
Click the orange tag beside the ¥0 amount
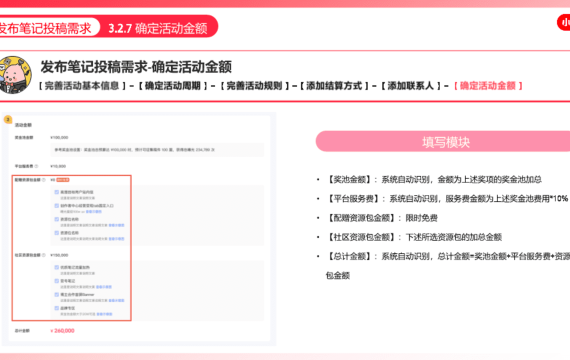pyautogui.click(x=63, y=180)
